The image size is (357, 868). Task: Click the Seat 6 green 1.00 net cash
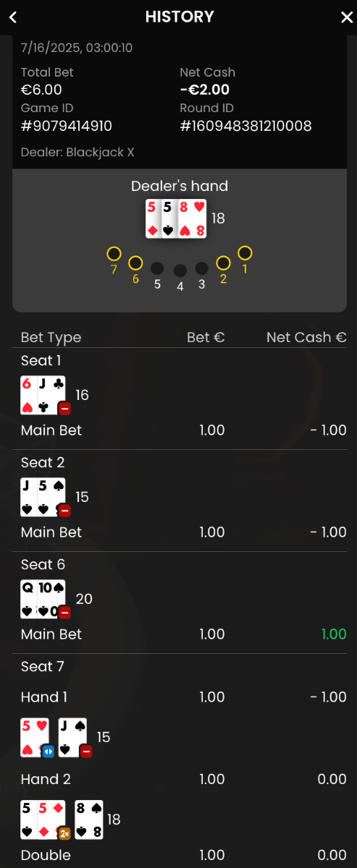coord(334,634)
